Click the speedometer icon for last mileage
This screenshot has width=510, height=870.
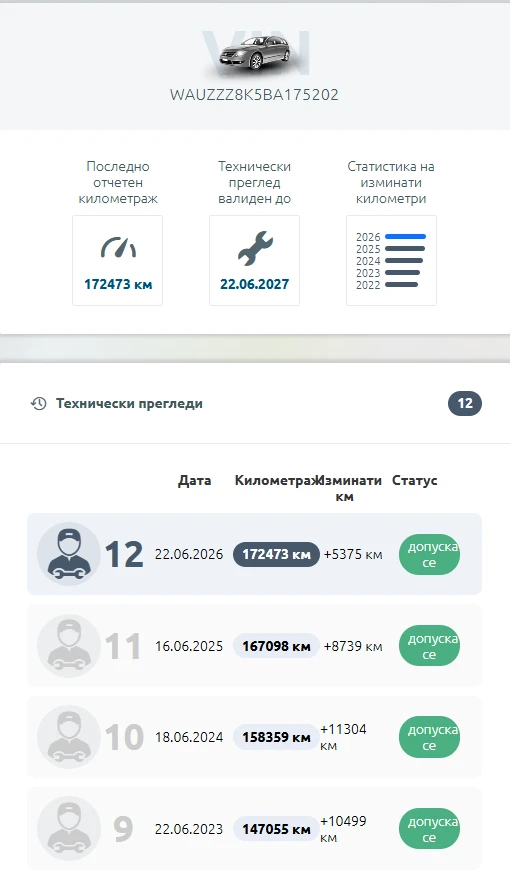tap(118, 247)
